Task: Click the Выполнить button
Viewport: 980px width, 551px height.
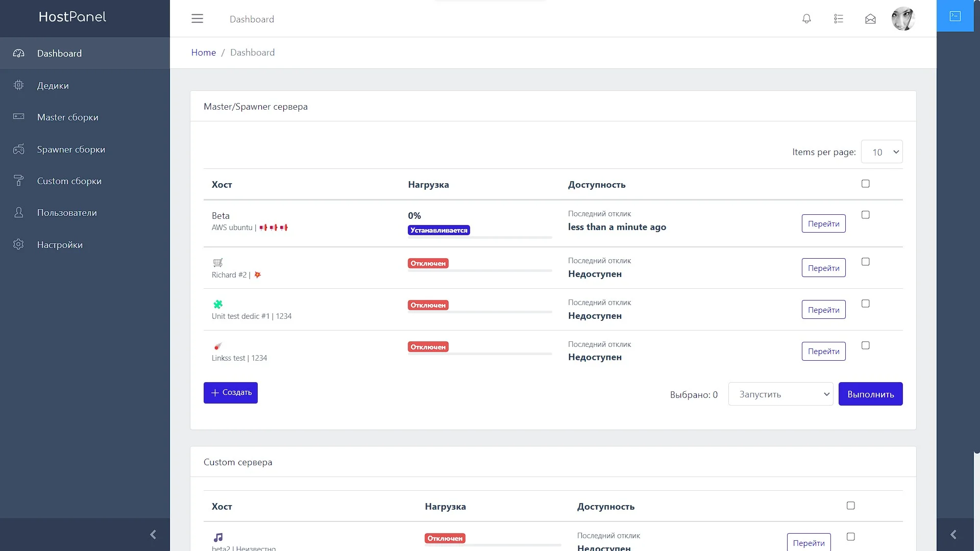Action: pos(870,394)
